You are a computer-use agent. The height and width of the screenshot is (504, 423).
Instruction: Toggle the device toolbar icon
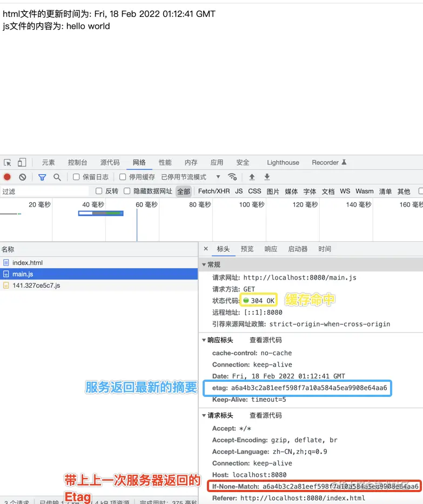pyautogui.click(x=22, y=162)
